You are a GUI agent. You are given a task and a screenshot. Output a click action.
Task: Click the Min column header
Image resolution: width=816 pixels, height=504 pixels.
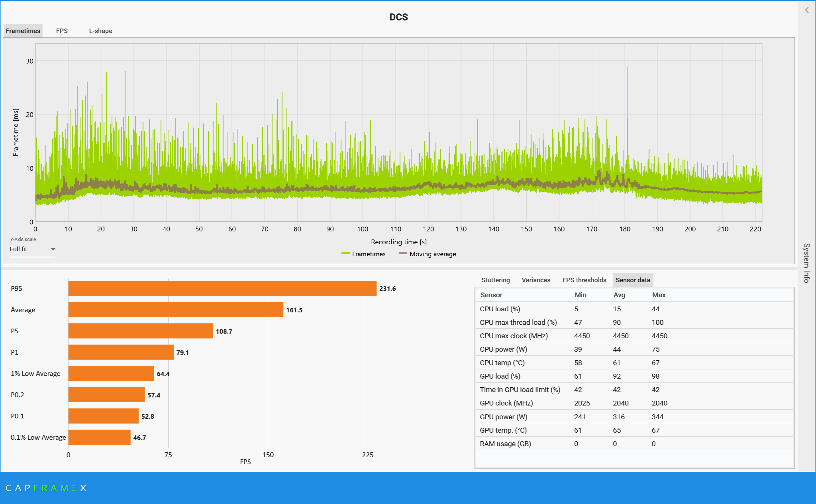[x=580, y=295]
